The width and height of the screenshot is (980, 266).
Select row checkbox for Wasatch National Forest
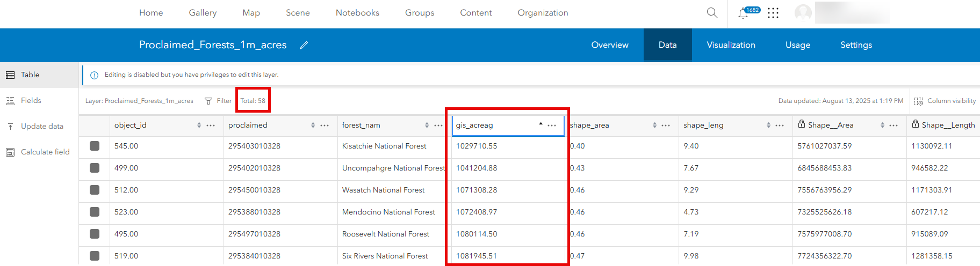coord(95,190)
